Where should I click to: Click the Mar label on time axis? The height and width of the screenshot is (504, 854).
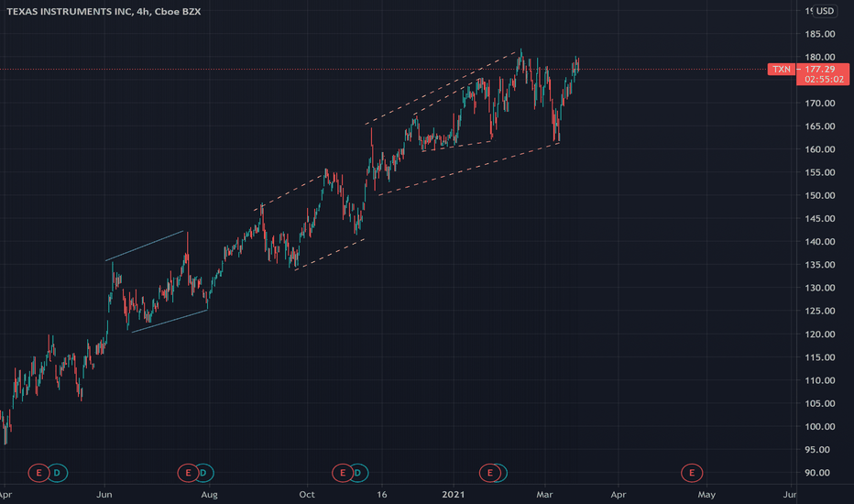(544, 495)
